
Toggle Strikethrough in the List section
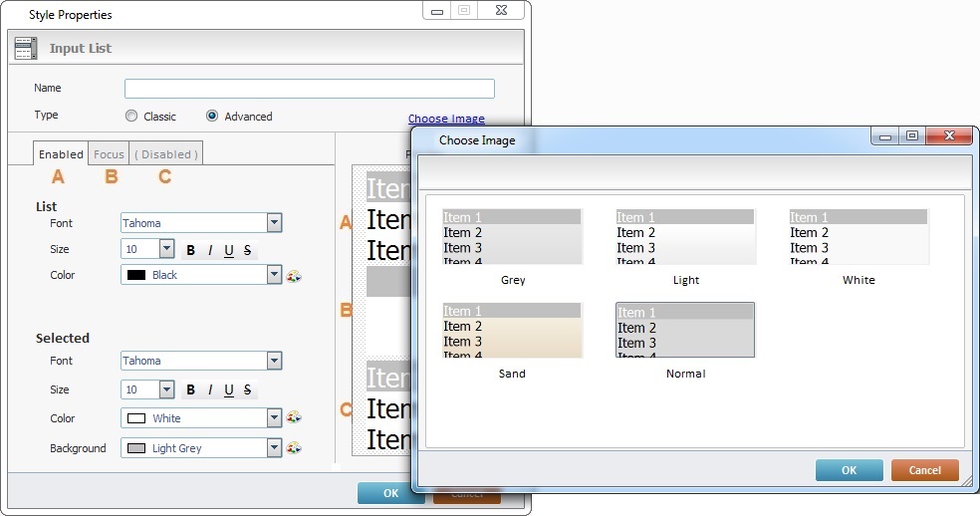[x=247, y=250]
